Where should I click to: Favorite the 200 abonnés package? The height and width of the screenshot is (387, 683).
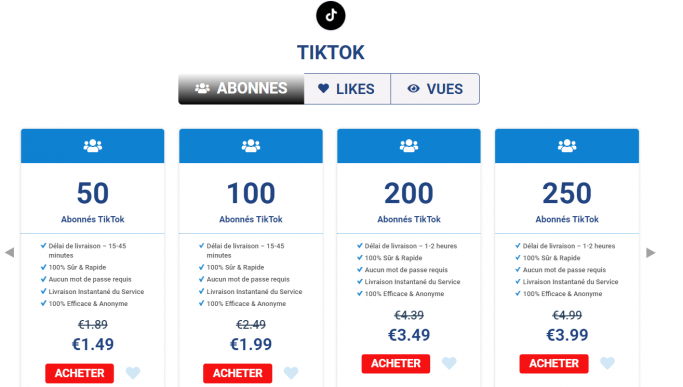click(449, 363)
